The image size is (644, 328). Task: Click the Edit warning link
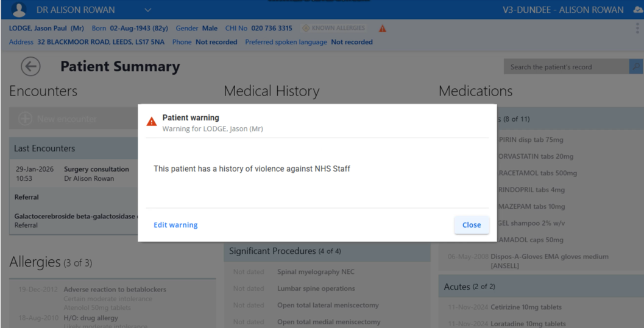coord(175,225)
